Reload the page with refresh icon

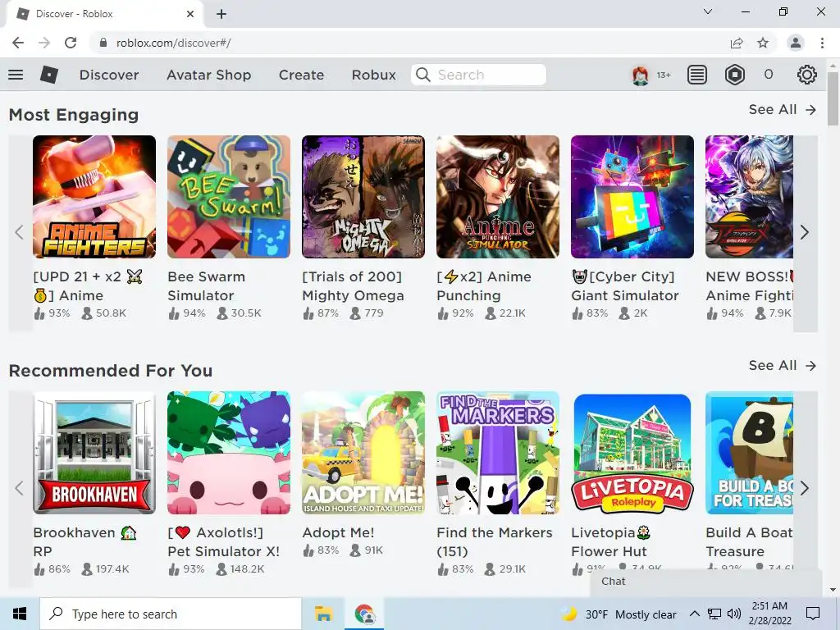(71, 43)
